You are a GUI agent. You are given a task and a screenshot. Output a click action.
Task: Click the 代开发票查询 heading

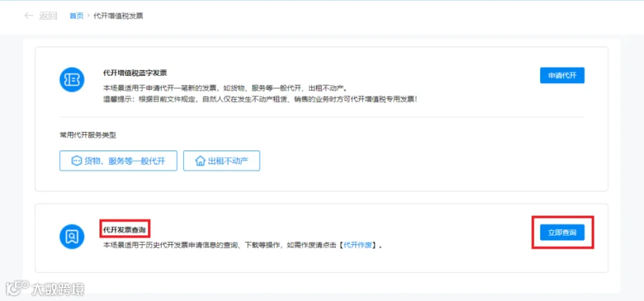(124, 229)
